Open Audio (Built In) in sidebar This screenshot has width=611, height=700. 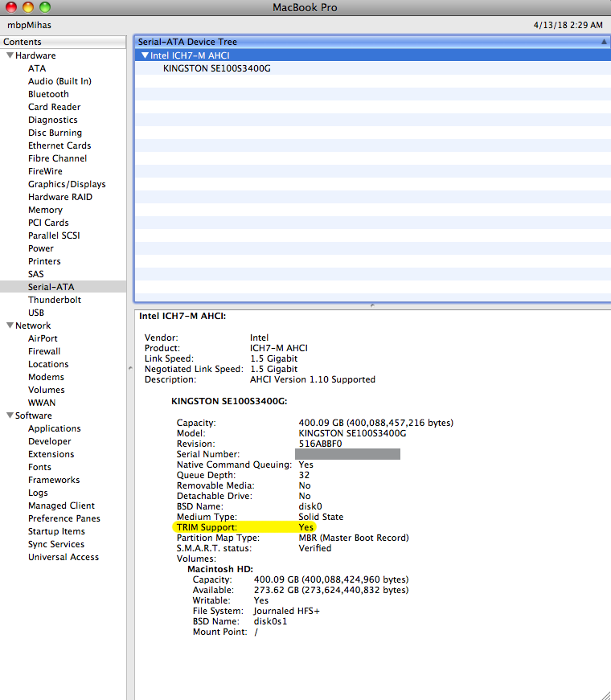pos(59,81)
